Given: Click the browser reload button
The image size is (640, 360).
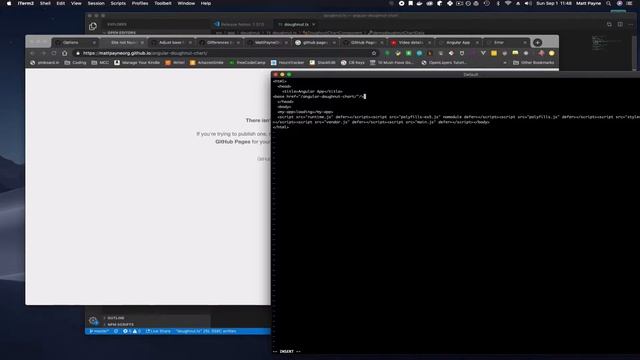Looking at the screenshot, I should click(x=54, y=53).
